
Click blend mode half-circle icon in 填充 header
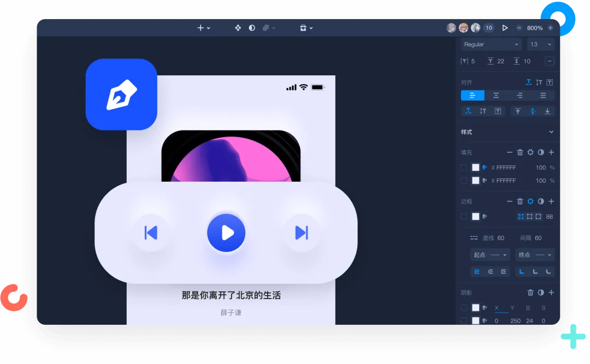point(541,152)
